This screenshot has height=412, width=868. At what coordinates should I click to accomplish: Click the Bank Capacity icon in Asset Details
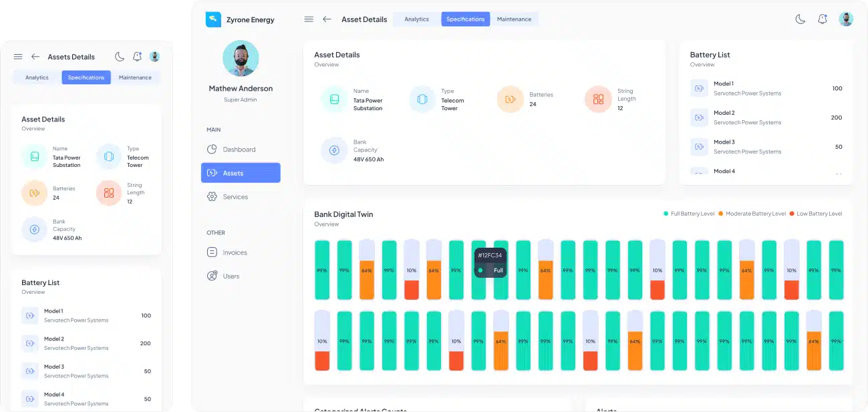(334, 150)
